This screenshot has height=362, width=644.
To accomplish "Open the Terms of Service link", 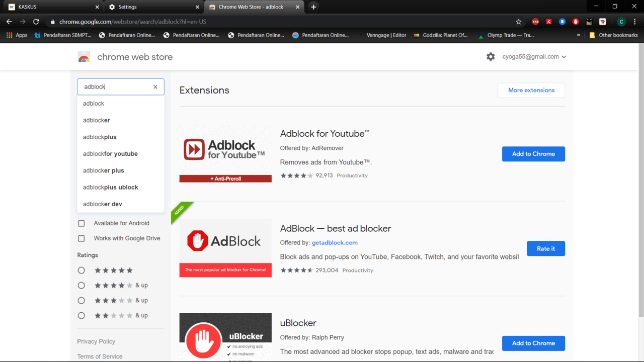I will (100, 356).
